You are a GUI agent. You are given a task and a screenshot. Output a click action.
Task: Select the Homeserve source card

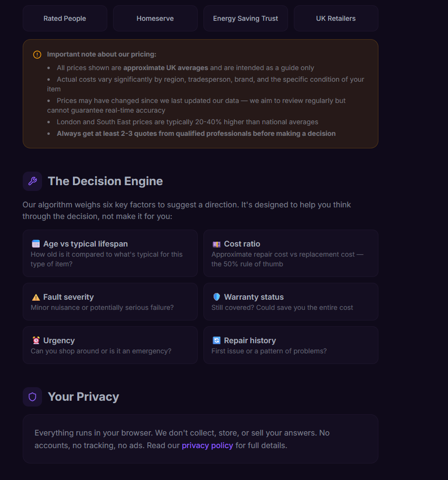pyautogui.click(x=155, y=18)
